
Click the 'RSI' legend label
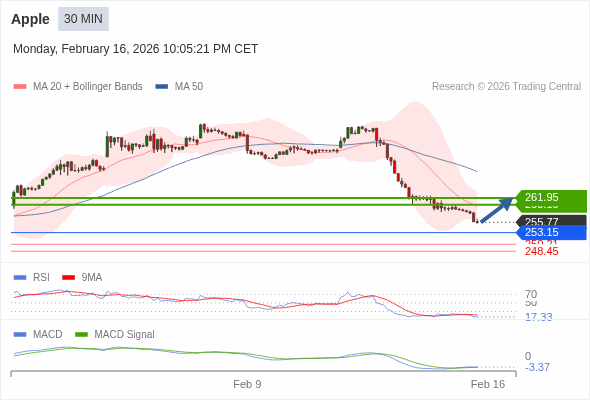[41, 278]
